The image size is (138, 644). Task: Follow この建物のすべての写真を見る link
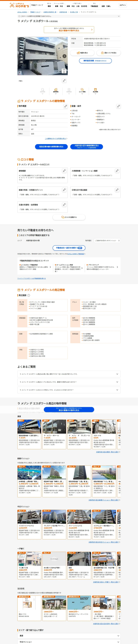55,138
